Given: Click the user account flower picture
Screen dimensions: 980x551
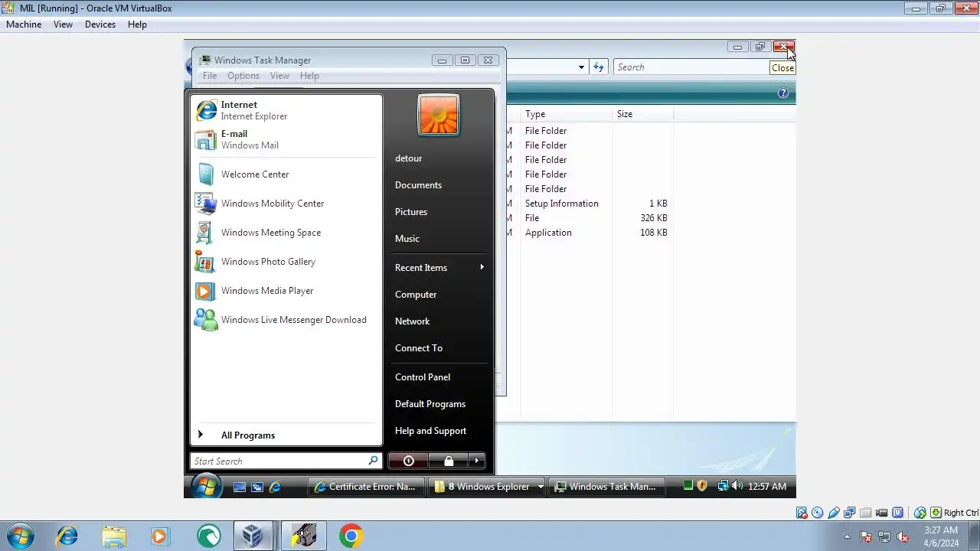Looking at the screenshot, I should pyautogui.click(x=439, y=115).
